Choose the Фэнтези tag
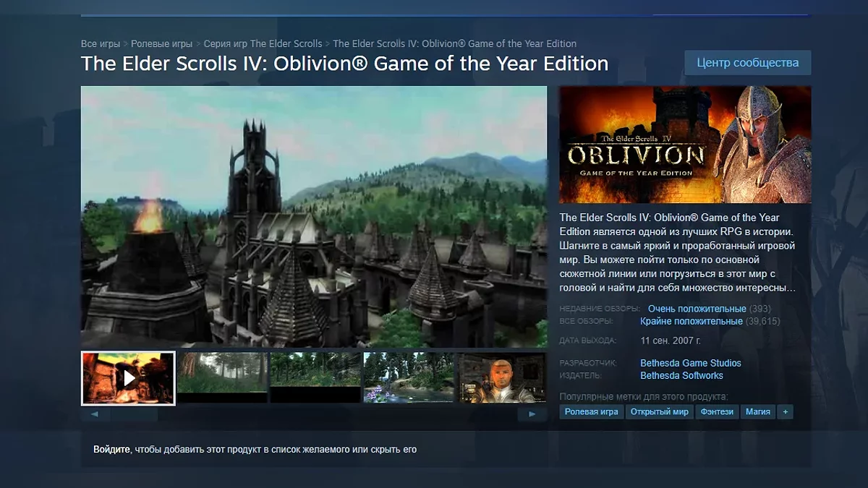This screenshot has height=488, width=868. click(717, 412)
